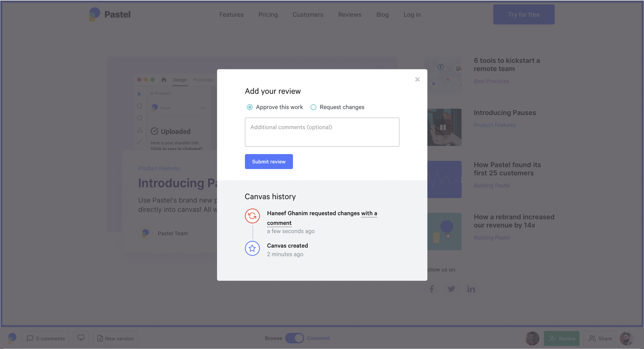Go to the Blog nav item
The image size is (644, 349).
pos(383,15)
